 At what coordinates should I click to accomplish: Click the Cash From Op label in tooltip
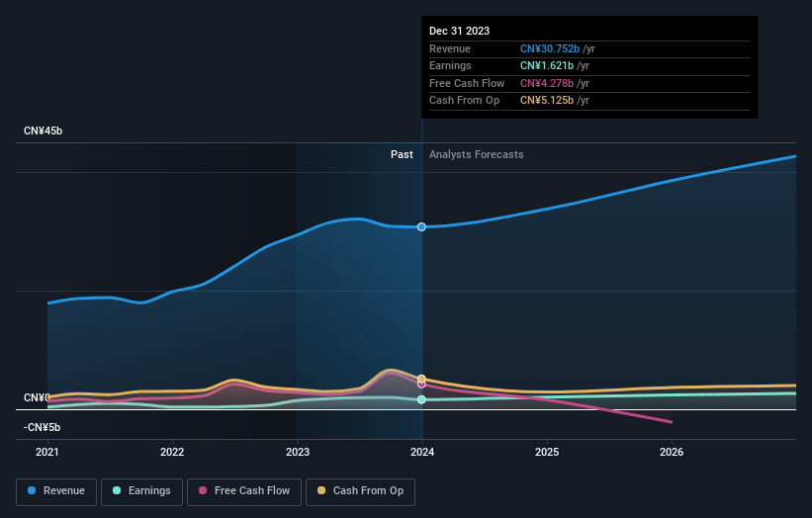465,101
